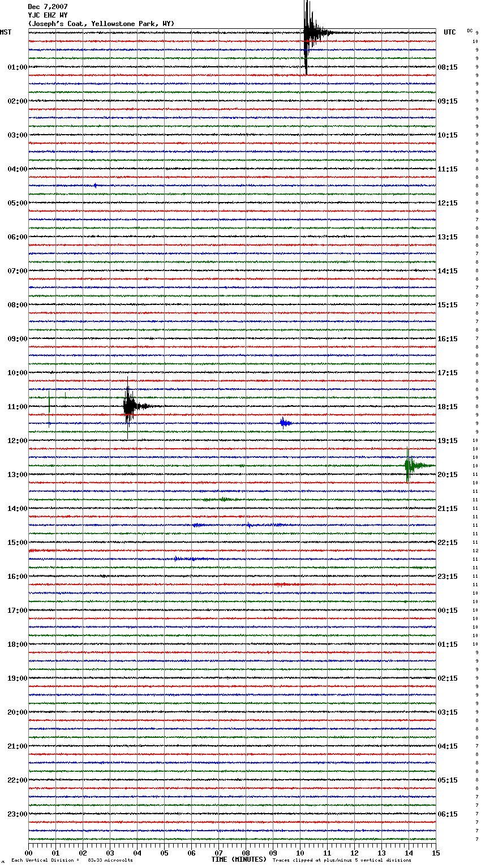Select the station code "YJC EHZ WY"

(x=48, y=15)
